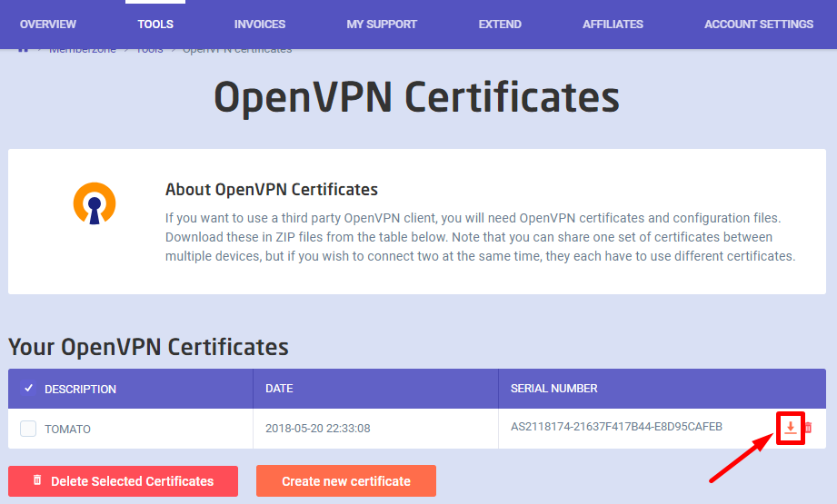Viewport: 837px width, 504px height.
Task: Click Create new certificate button
Action: coord(346,481)
